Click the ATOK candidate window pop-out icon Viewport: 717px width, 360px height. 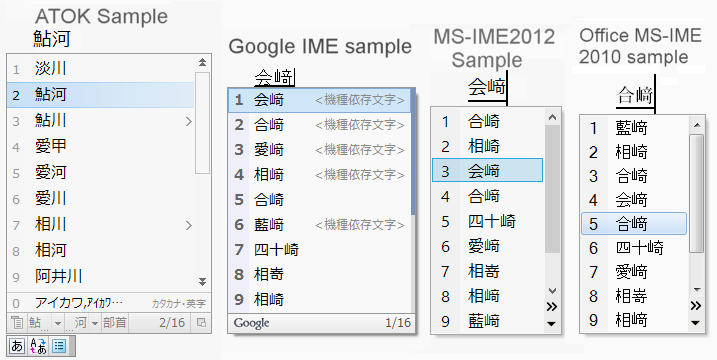(201, 322)
